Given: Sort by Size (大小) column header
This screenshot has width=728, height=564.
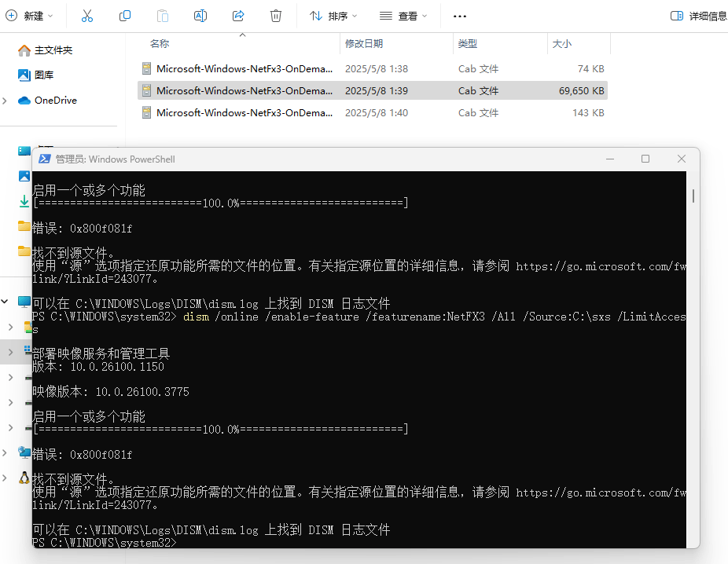Looking at the screenshot, I should click(x=562, y=44).
